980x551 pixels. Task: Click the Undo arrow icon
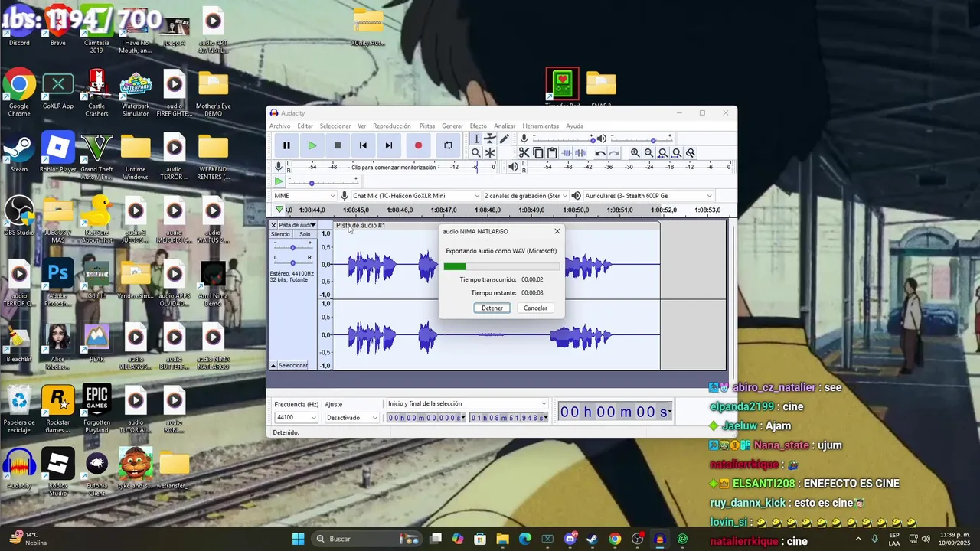(x=600, y=153)
